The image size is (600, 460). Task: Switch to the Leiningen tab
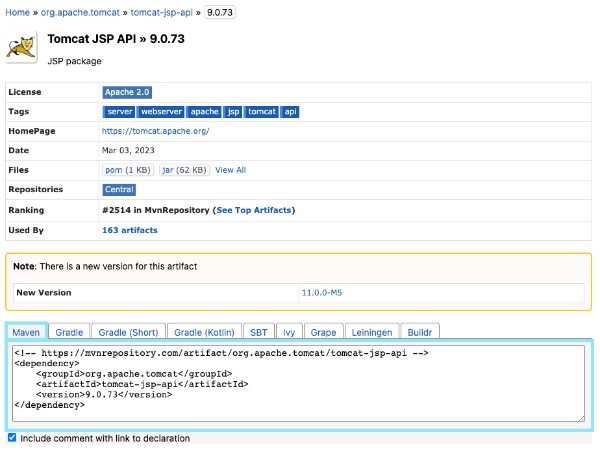point(372,332)
